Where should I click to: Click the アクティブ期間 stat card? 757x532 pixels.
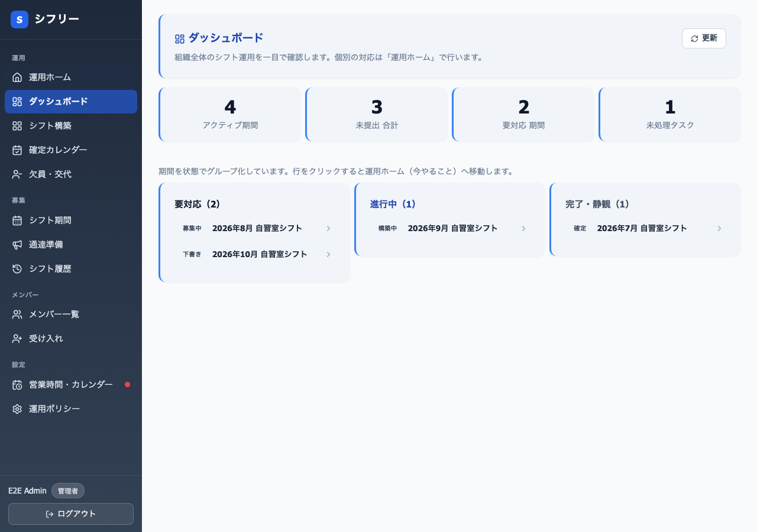[x=230, y=115]
